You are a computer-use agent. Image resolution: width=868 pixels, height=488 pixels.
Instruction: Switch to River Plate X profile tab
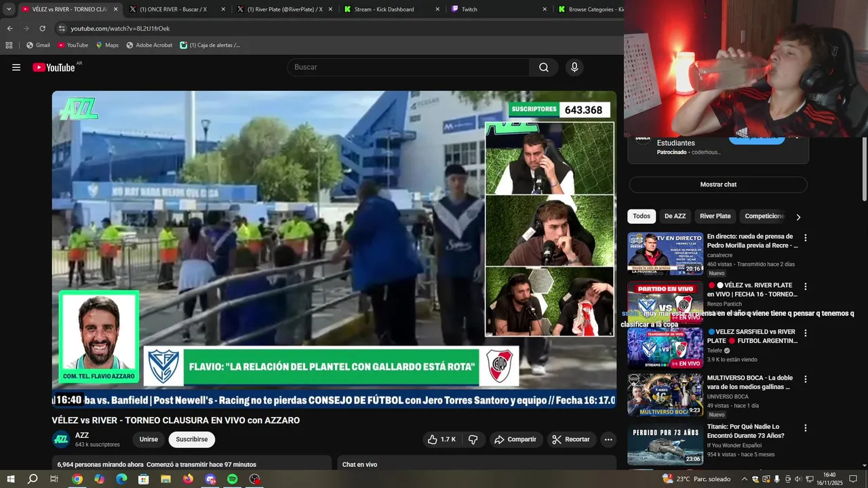click(285, 9)
